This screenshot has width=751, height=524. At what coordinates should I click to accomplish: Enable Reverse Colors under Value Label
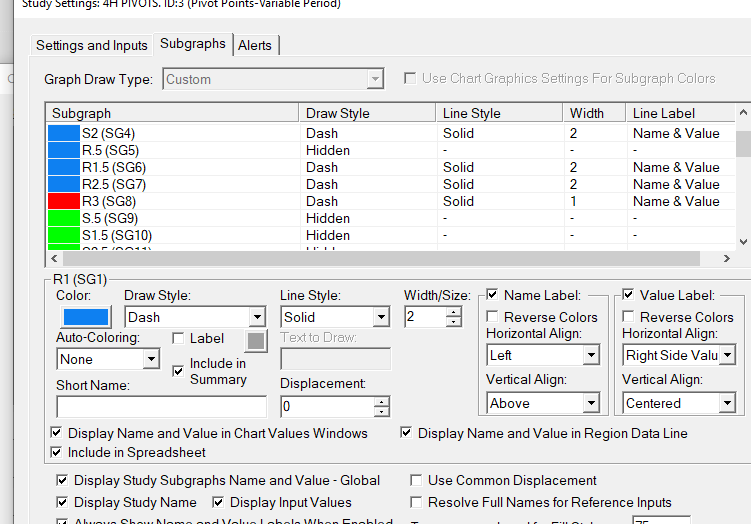(x=629, y=317)
